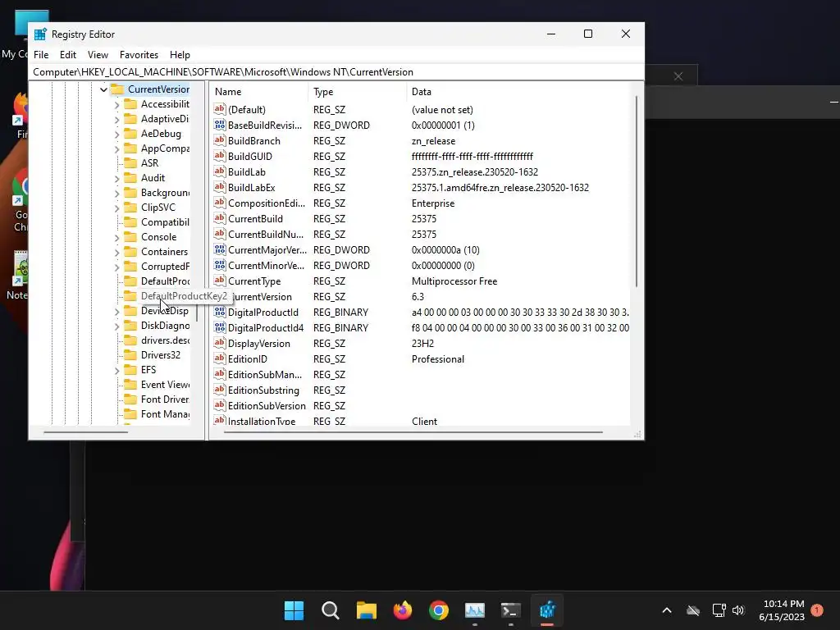This screenshot has height=630, width=840.
Task: Click the horizontal scrollbar of values list
Action: (413, 431)
